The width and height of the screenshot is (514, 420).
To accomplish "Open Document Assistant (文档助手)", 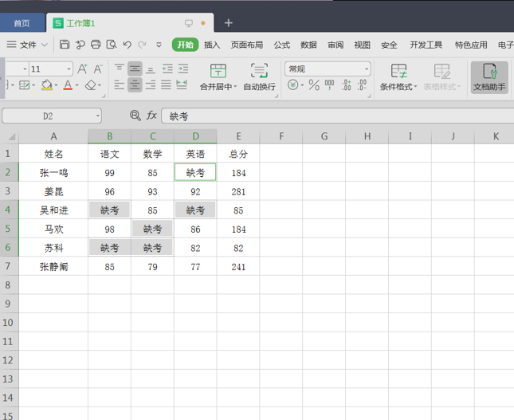I will (x=489, y=78).
